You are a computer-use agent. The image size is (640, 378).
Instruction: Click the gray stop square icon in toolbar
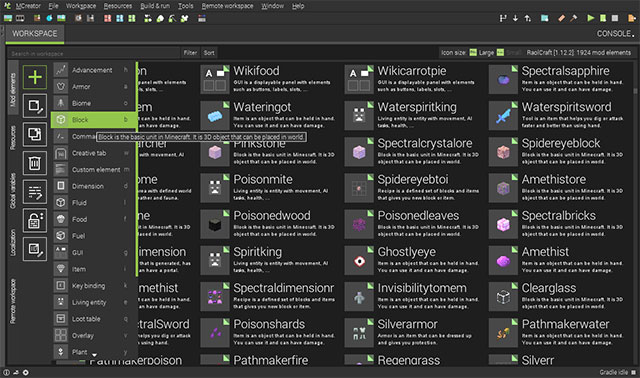pos(615,18)
